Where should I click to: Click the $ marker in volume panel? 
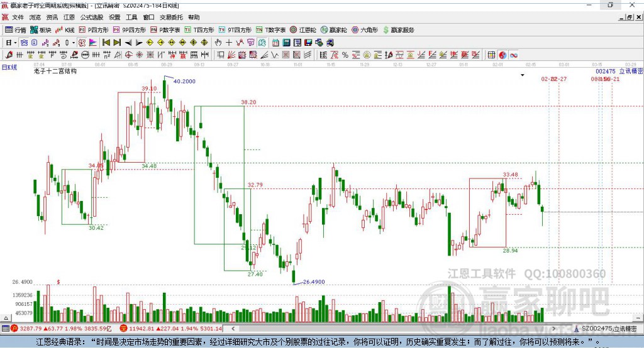(58, 282)
